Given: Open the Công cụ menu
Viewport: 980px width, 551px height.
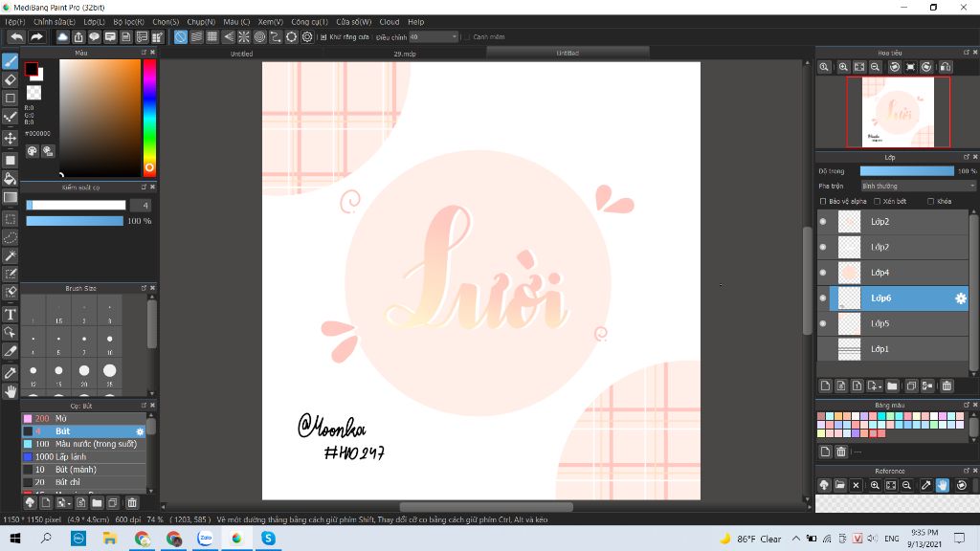Looking at the screenshot, I should [x=309, y=22].
